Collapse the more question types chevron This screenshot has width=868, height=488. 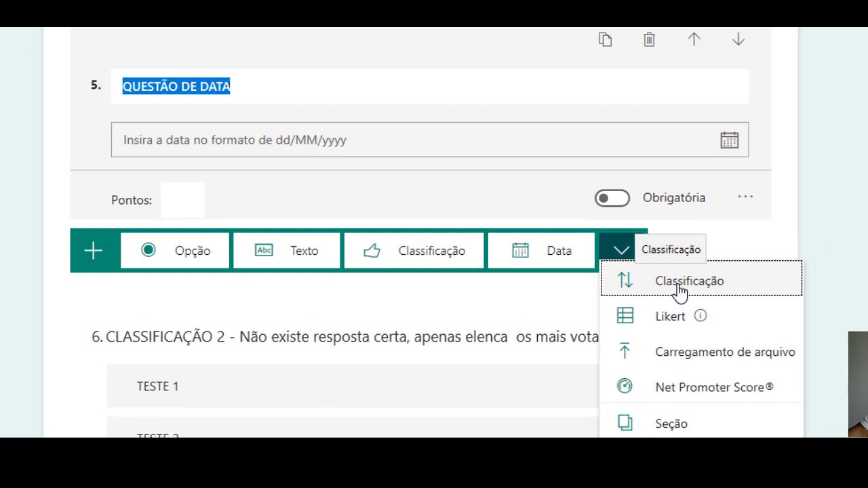pos(621,250)
